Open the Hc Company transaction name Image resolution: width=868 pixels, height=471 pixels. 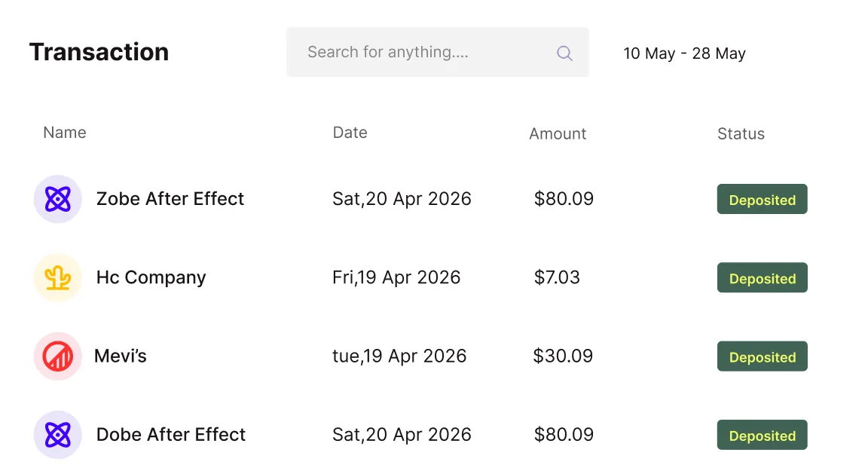[x=151, y=278]
